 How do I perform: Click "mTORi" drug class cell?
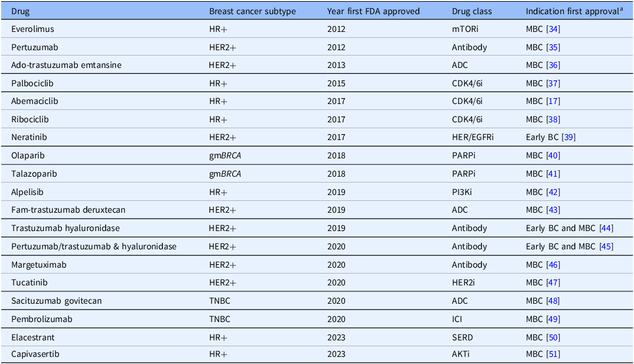[465, 29]
